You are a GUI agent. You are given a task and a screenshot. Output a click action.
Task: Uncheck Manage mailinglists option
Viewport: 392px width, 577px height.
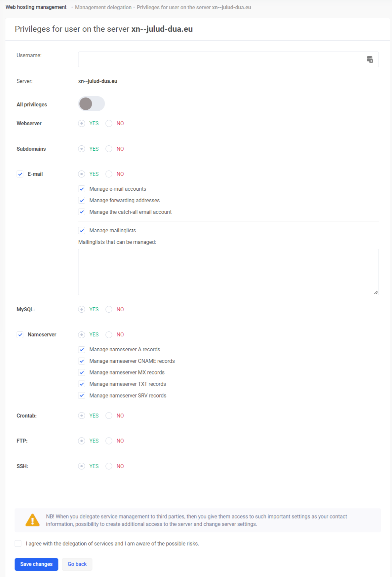pos(82,231)
